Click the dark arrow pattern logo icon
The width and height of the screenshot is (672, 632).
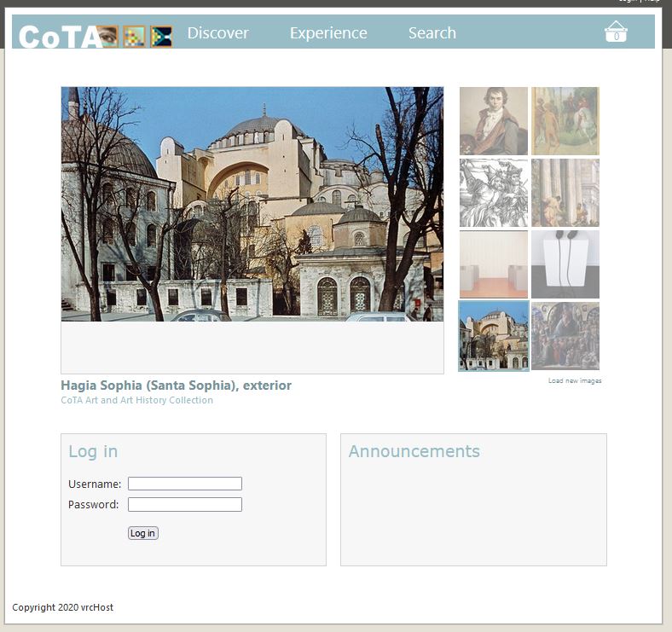click(161, 37)
